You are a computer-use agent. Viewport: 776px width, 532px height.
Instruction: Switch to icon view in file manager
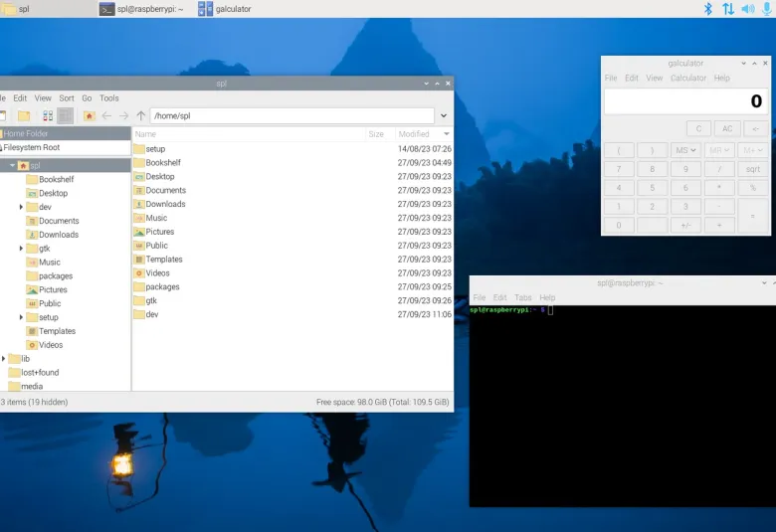[48, 115]
